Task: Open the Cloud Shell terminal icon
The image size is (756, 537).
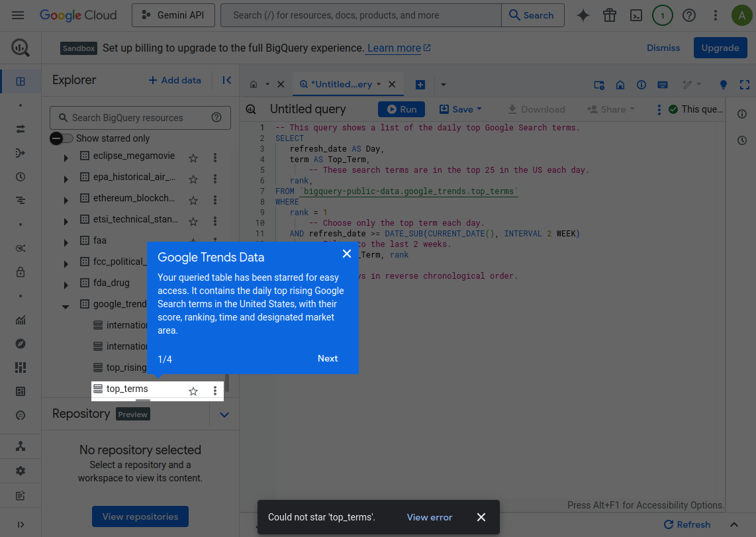Action: (636, 15)
